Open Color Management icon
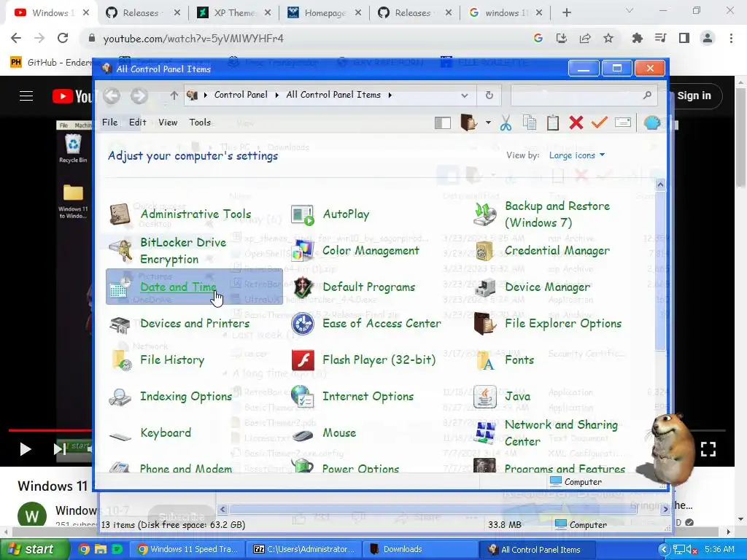The height and width of the screenshot is (560, 747). point(303,251)
